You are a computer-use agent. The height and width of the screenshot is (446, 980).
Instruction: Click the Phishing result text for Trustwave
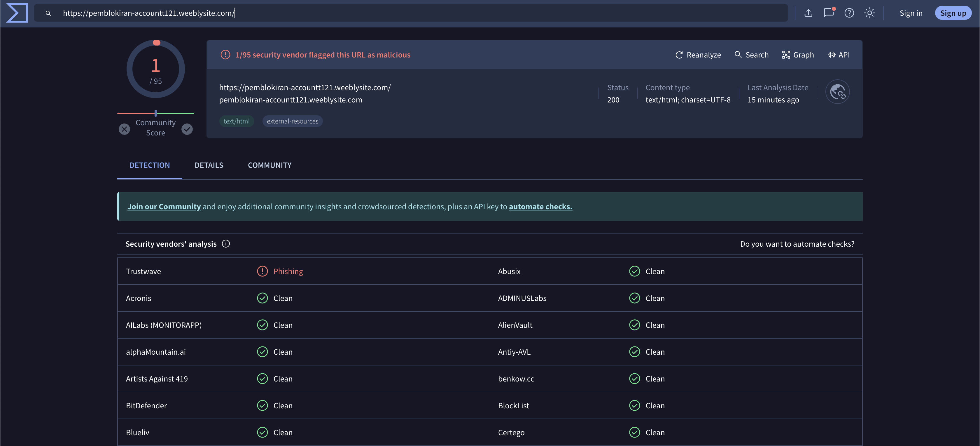pos(288,271)
